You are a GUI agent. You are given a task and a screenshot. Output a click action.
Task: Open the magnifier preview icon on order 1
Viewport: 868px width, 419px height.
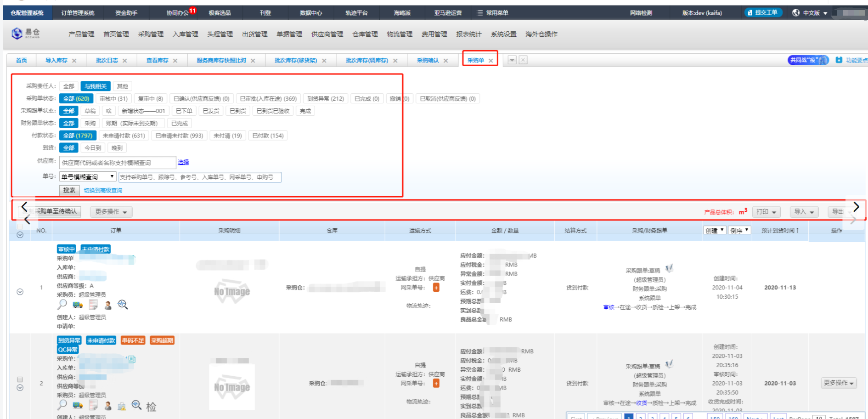(62, 304)
